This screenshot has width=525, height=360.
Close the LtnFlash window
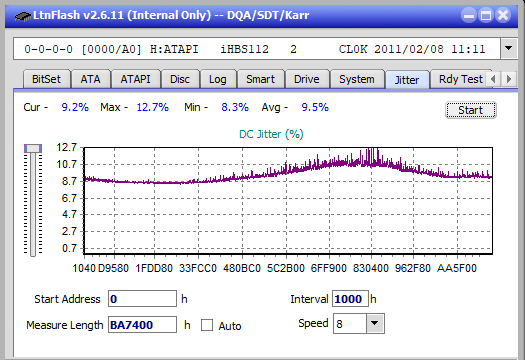point(503,15)
